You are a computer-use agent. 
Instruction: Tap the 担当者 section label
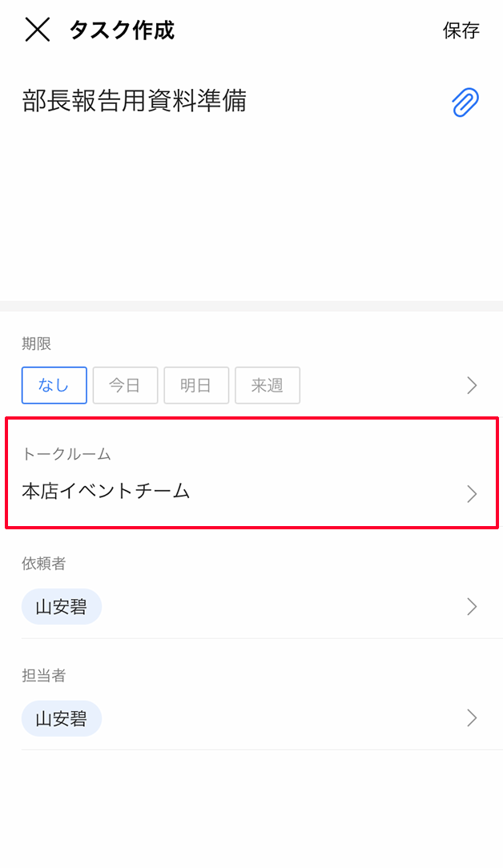click(x=44, y=675)
